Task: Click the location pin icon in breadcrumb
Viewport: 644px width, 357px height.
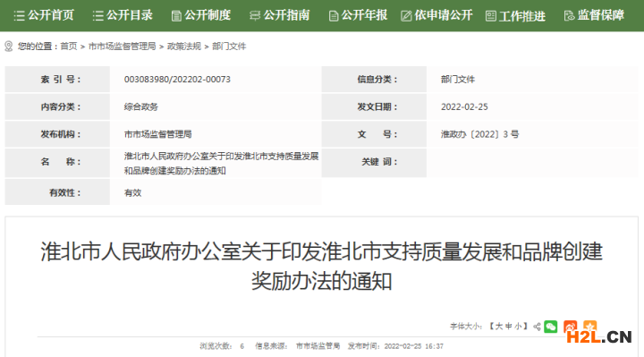Action: [x=9, y=47]
